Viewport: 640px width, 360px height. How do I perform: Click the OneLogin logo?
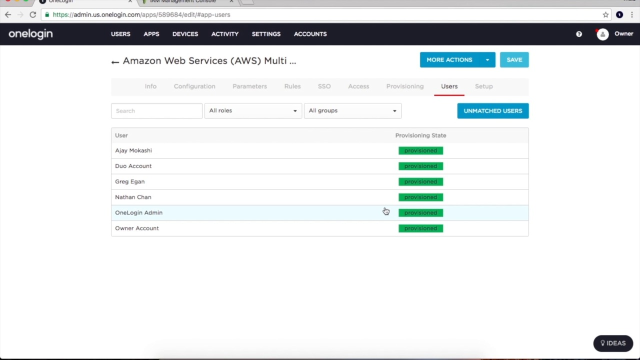click(31, 34)
